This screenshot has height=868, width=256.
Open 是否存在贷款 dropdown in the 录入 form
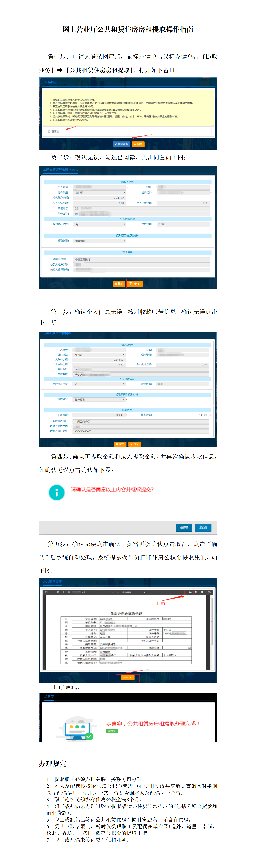[99, 224]
